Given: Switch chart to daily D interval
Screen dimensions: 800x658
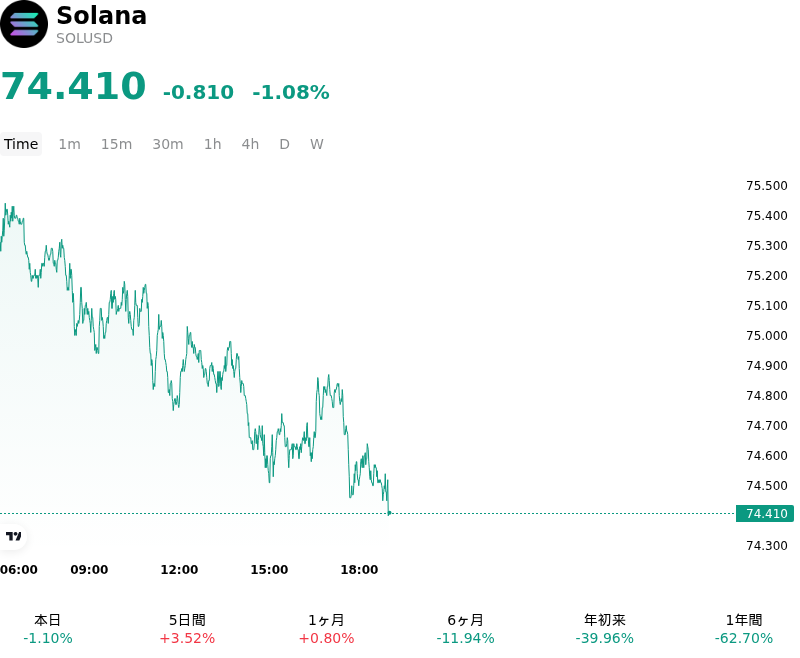Looking at the screenshot, I should [285, 144].
